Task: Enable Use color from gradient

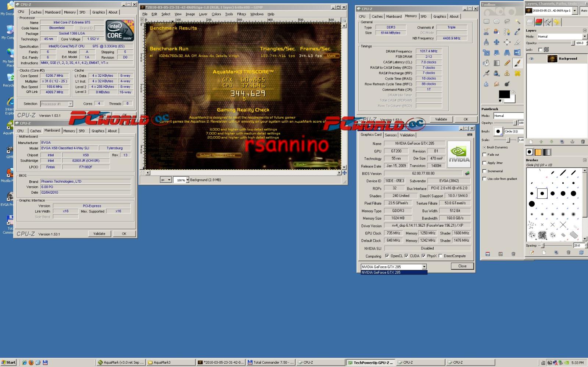Action: (484, 179)
